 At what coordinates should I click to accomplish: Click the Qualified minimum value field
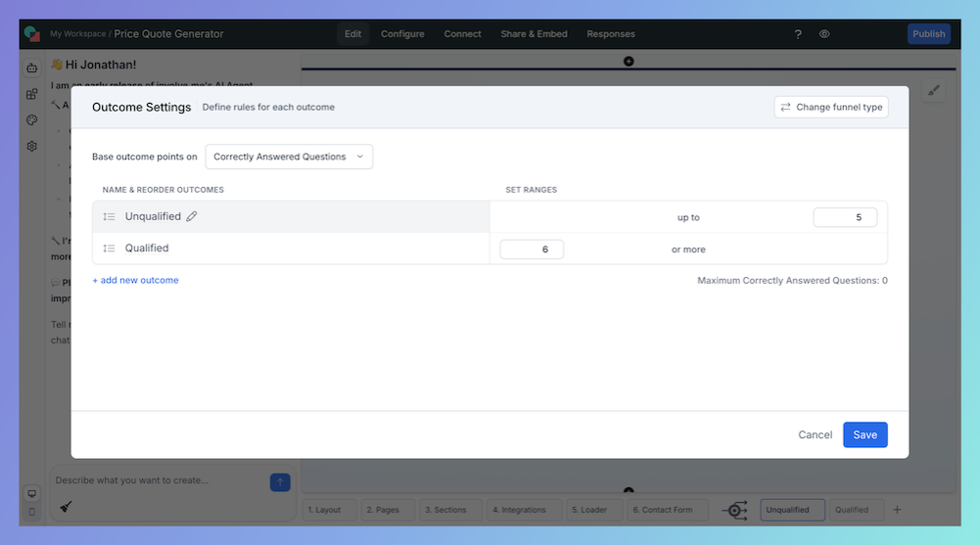point(532,250)
